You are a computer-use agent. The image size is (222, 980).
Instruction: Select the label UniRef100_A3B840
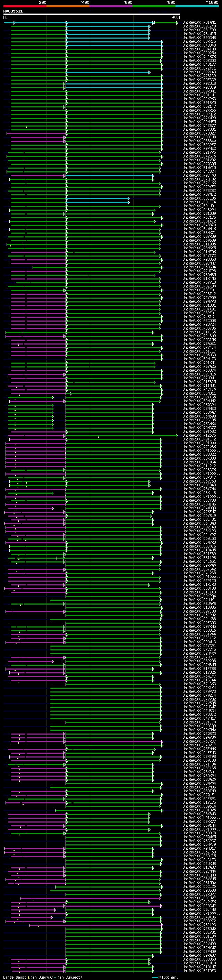tap(199, 141)
